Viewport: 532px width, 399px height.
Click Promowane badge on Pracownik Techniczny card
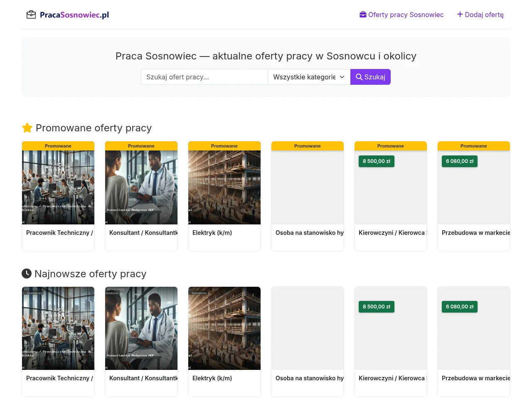58,146
